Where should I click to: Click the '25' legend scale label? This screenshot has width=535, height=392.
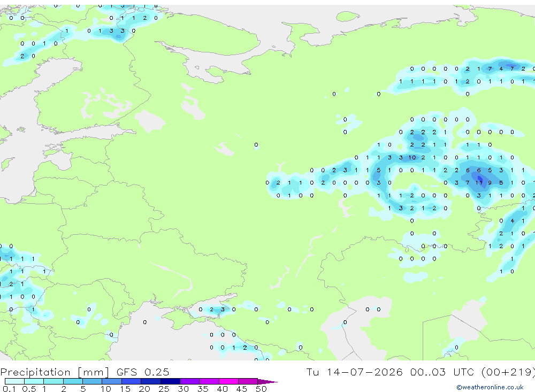click(x=164, y=389)
